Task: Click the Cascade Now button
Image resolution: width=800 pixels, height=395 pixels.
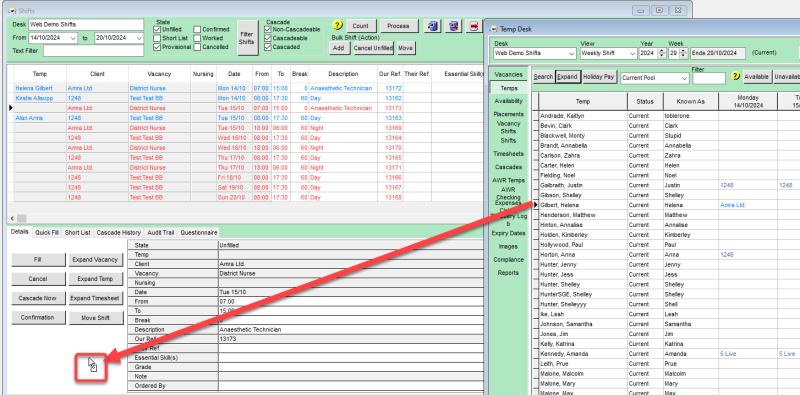Action: coord(38,299)
